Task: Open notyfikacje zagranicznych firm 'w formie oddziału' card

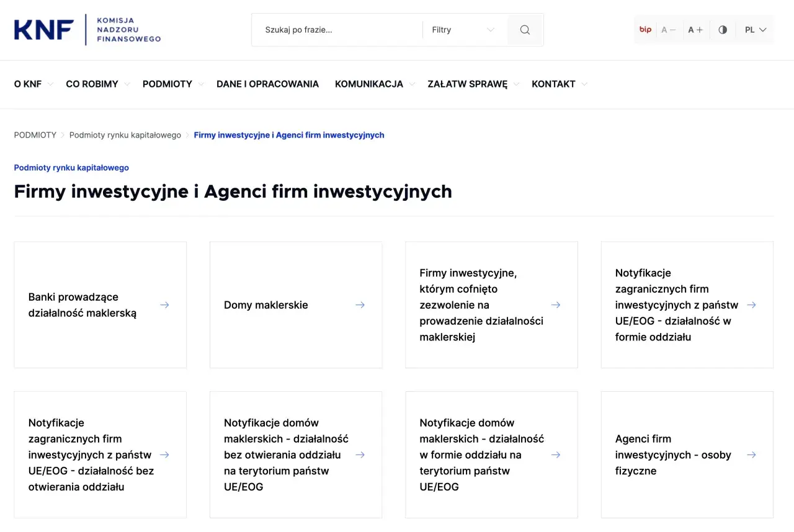Action: (x=687, y=305)
